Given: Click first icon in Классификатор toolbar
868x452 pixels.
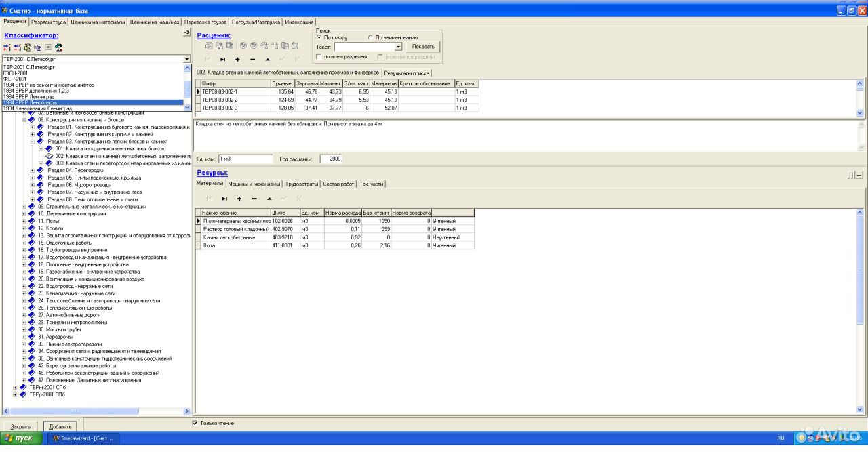Looking at the screenshot, I should [x=7, y=47].
